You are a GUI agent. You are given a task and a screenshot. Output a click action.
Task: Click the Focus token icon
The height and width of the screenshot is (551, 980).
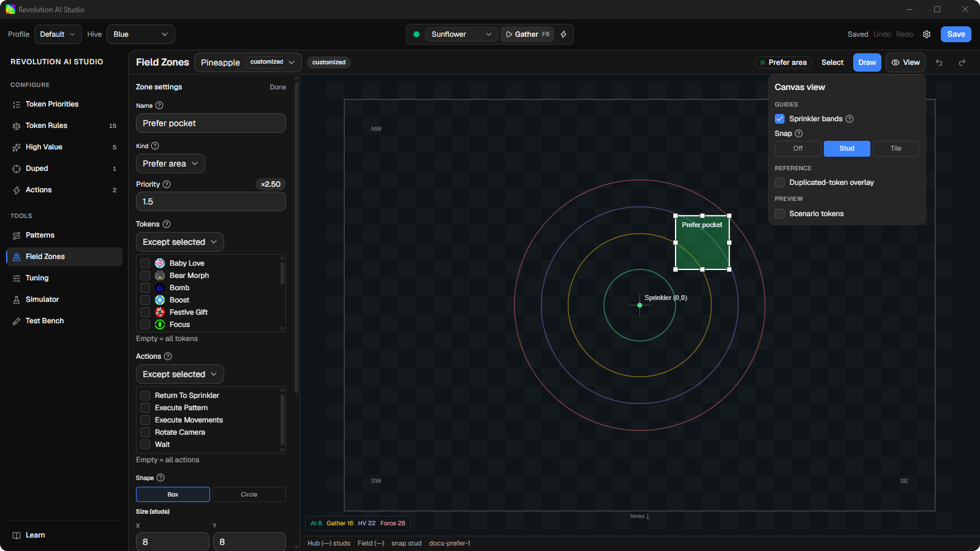[160, 324]
